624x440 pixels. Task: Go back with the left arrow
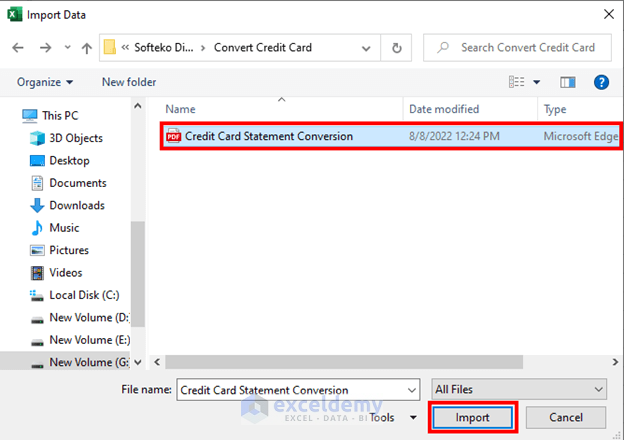tap(18, 48)
